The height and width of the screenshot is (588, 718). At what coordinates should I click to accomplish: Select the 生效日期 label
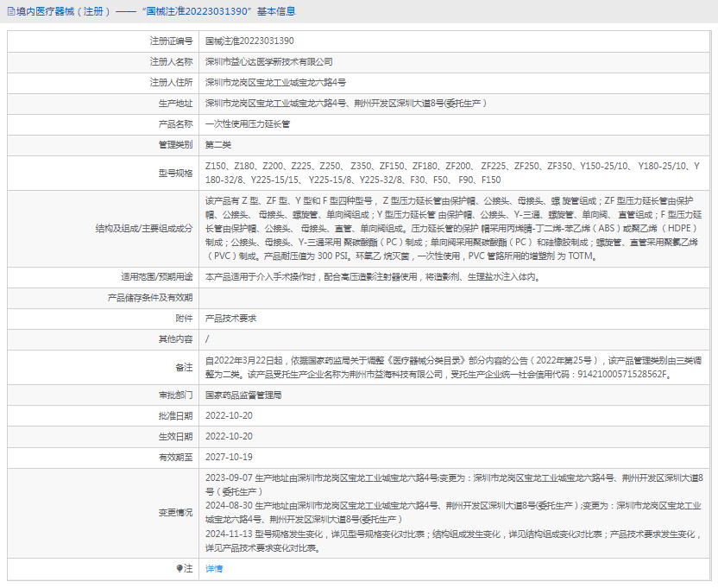click(176, 436)
